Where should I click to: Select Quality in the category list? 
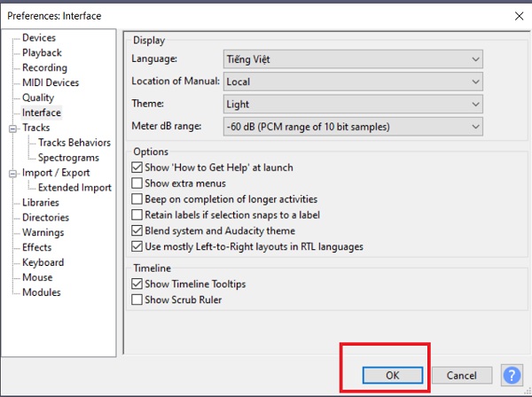[x=38, y=97]
